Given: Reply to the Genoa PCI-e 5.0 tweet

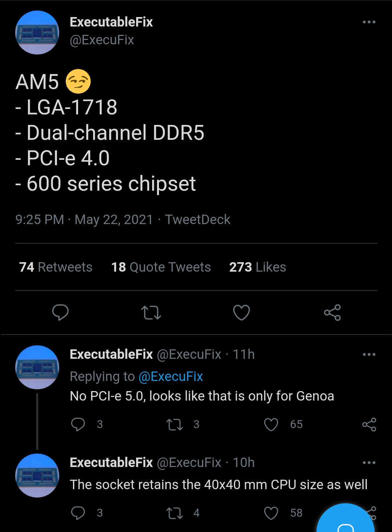Looking at the screenshot, I should pyautogui.click(x=78, y=424).
